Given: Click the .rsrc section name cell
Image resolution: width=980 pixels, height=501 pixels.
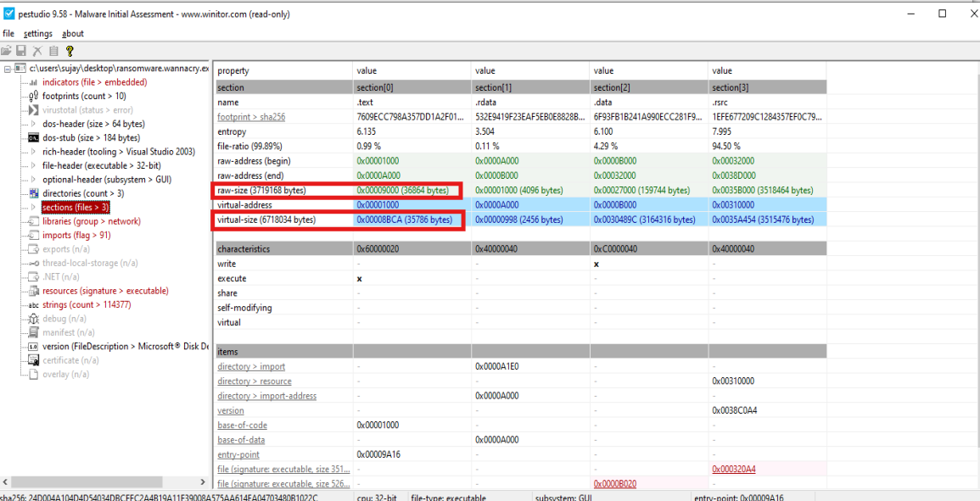Looking at the screenshot, I should point(722,102).
